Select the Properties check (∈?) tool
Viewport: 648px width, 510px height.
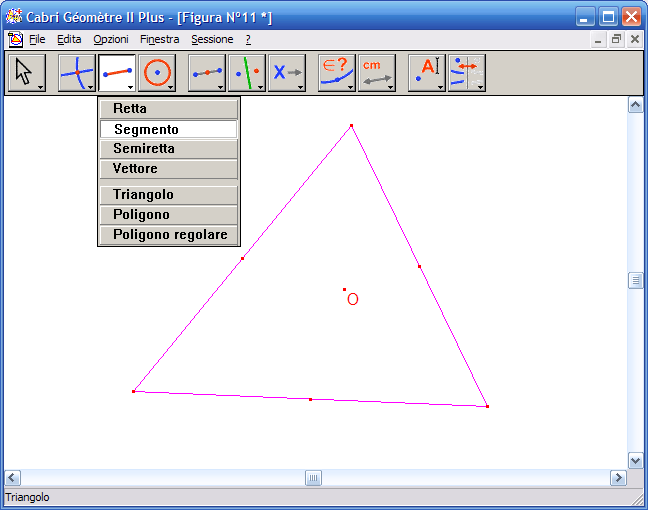point(337,73)
